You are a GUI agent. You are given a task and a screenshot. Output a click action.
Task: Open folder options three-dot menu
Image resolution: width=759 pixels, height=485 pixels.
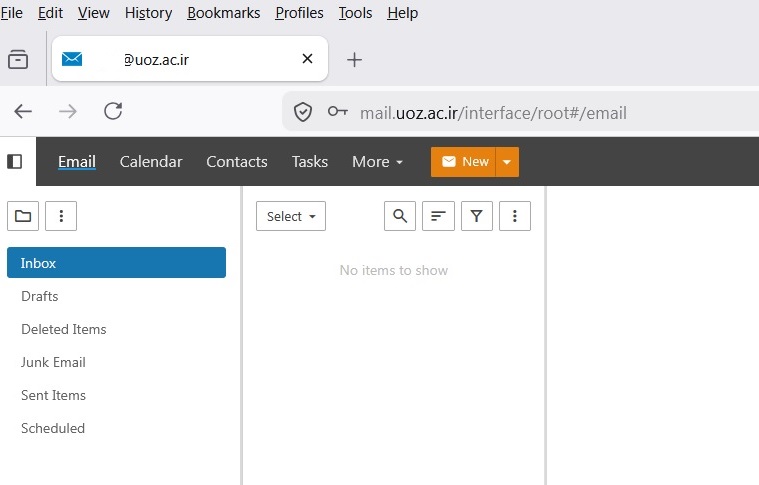[x=61, y=216]
